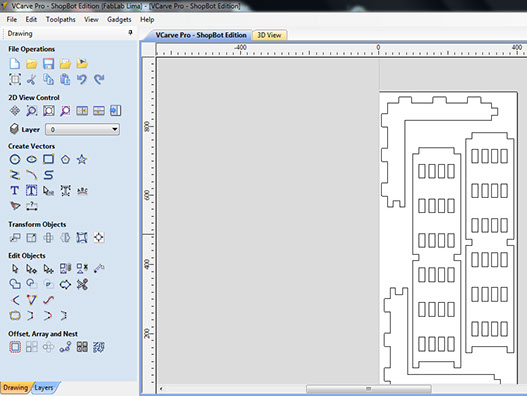Draw a star shape

point(82,159)
